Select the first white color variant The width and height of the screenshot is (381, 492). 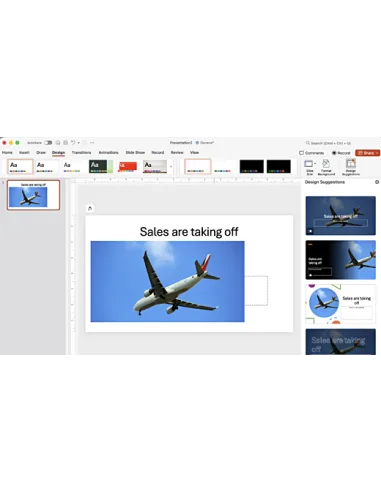click(x=198, y=166)
